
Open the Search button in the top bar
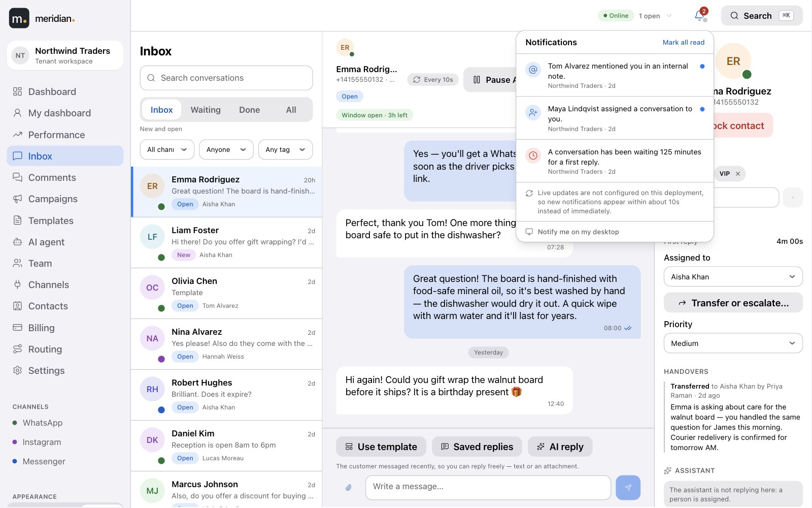pos(762,16)
